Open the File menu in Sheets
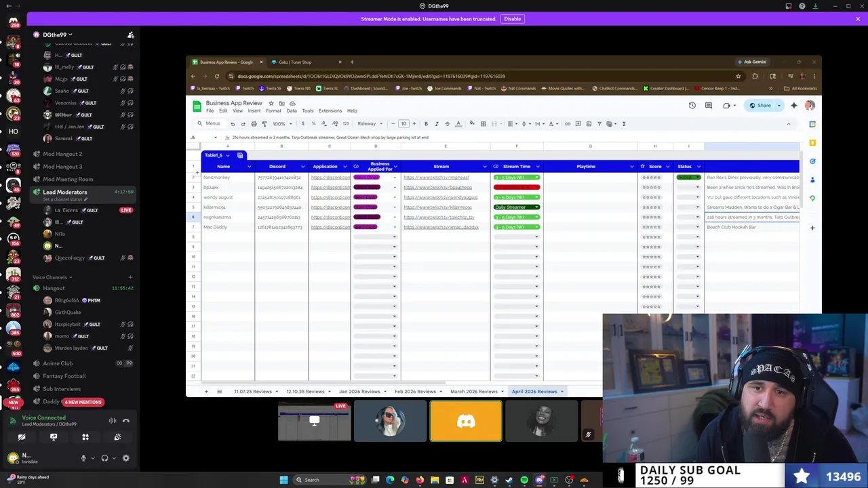868x488 pixels. (210, 111)
